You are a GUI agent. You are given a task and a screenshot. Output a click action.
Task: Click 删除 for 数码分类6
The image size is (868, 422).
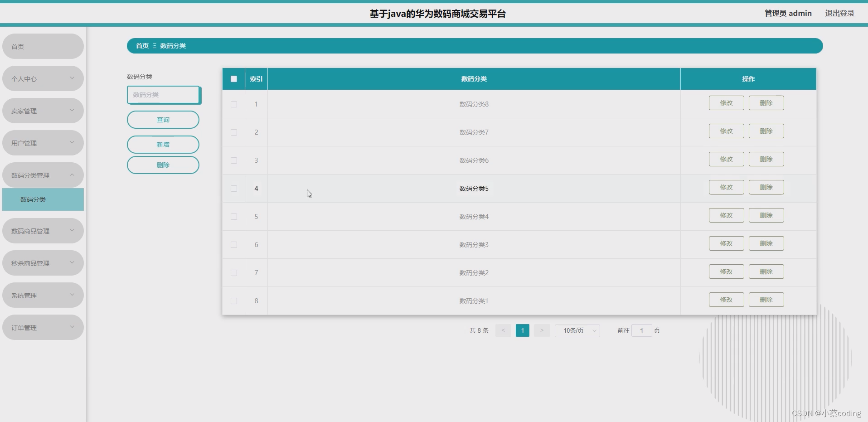(x=766, y=159)
